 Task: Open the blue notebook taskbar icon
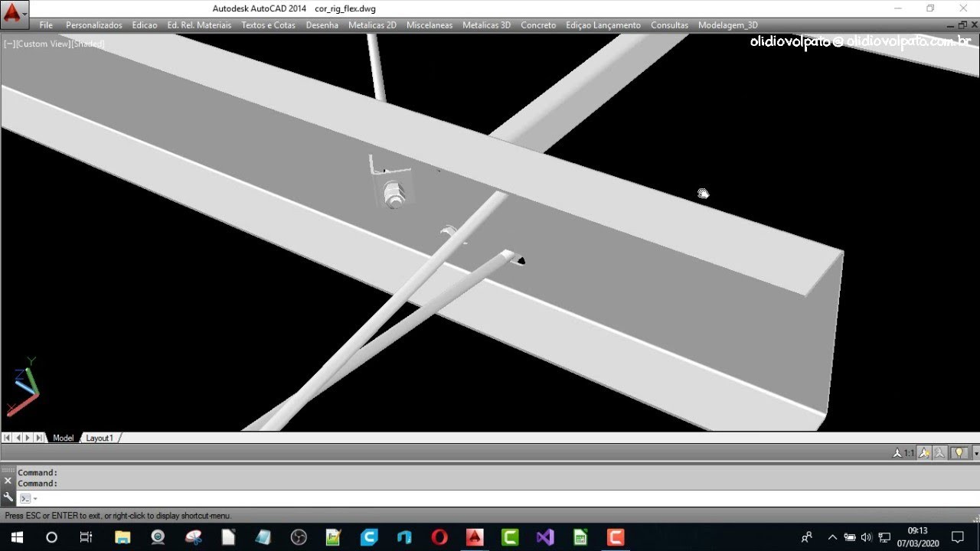coord(263,537)
